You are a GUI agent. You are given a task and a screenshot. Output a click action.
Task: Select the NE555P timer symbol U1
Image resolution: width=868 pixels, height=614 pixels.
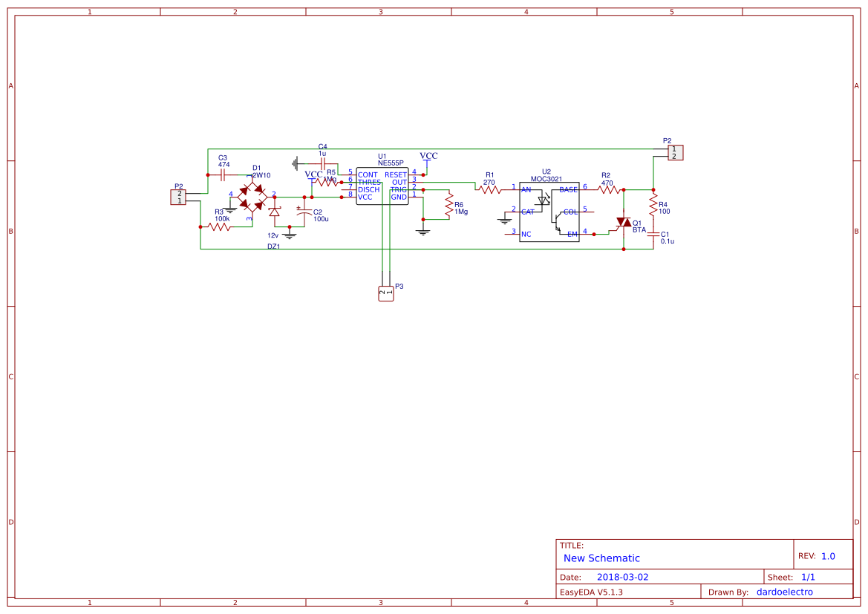click(x=382, y=186)
